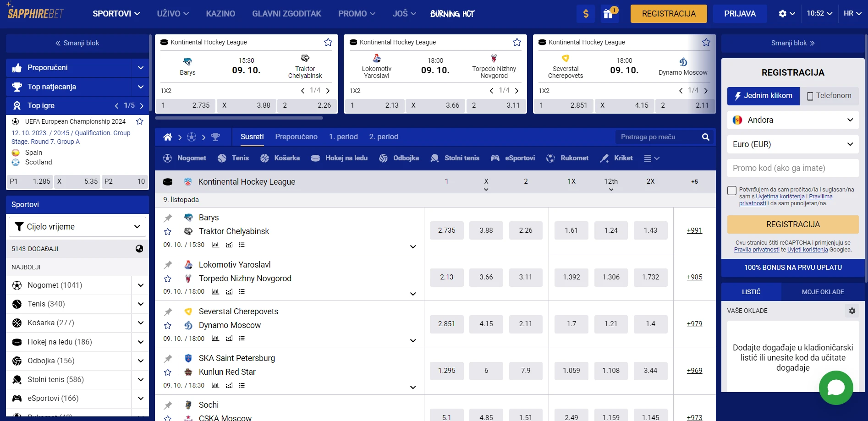Filter by Tenis sport
Screen dimensions: 868x421
pos(234,158)
